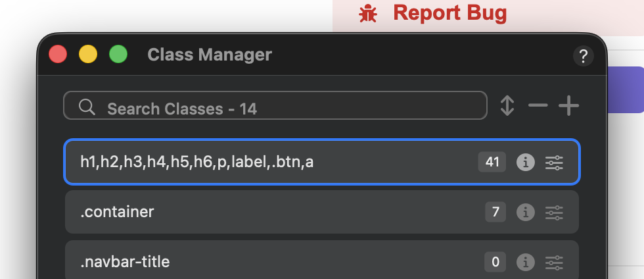The width and height of the screenshot is (644, 279).
Task: Click the Report Bug link
Action: (x=449, y=13)
